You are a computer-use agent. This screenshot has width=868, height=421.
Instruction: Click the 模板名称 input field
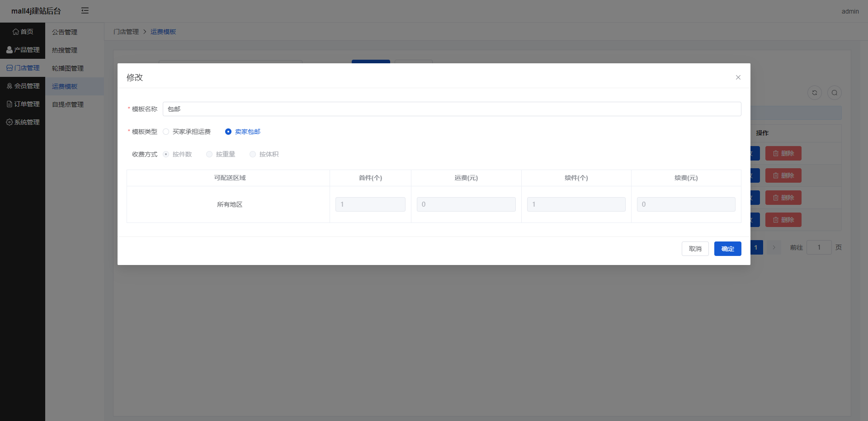pyautogui.click(x=451, y=109)
